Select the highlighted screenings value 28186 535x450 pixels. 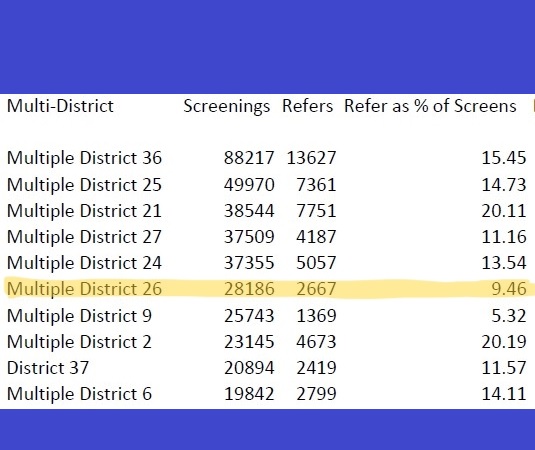tap(249, 289)
